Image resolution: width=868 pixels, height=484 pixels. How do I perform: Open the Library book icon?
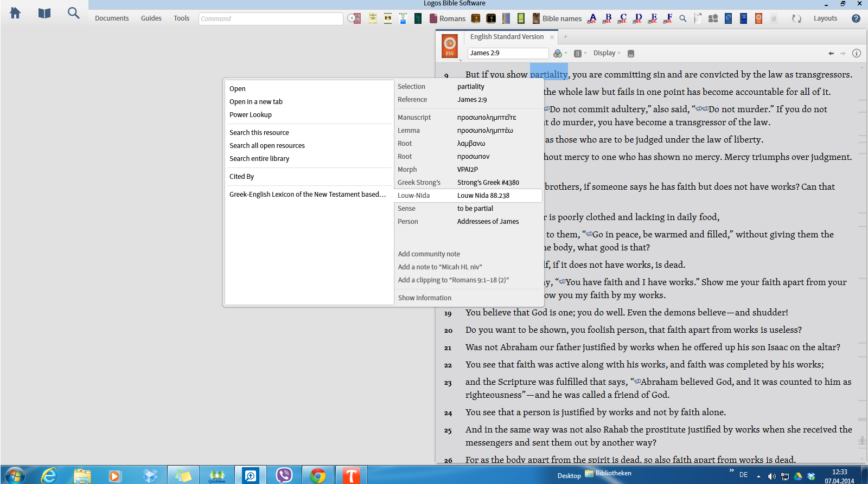(x=44, y=13)
